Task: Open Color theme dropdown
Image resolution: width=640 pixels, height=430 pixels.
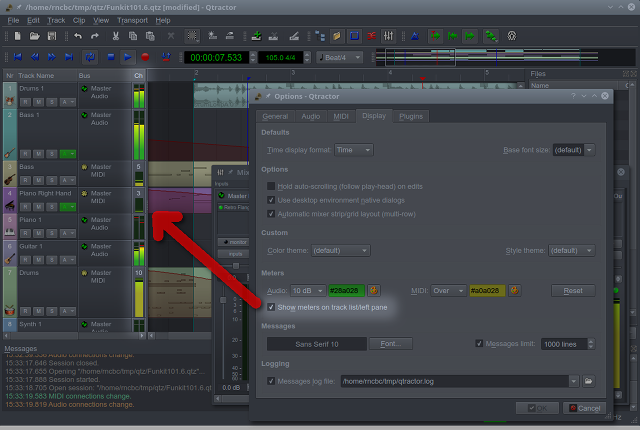Action: coord(341,250)
